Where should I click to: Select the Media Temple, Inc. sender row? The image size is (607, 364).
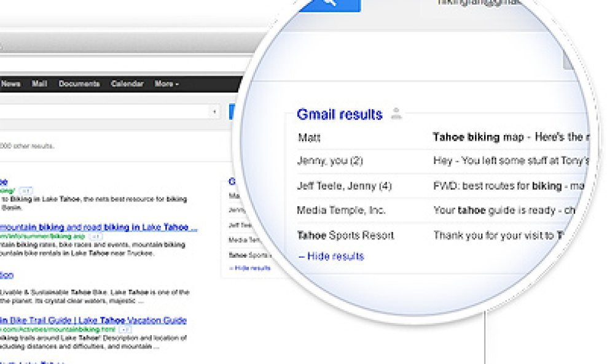(x=341, y=211)
